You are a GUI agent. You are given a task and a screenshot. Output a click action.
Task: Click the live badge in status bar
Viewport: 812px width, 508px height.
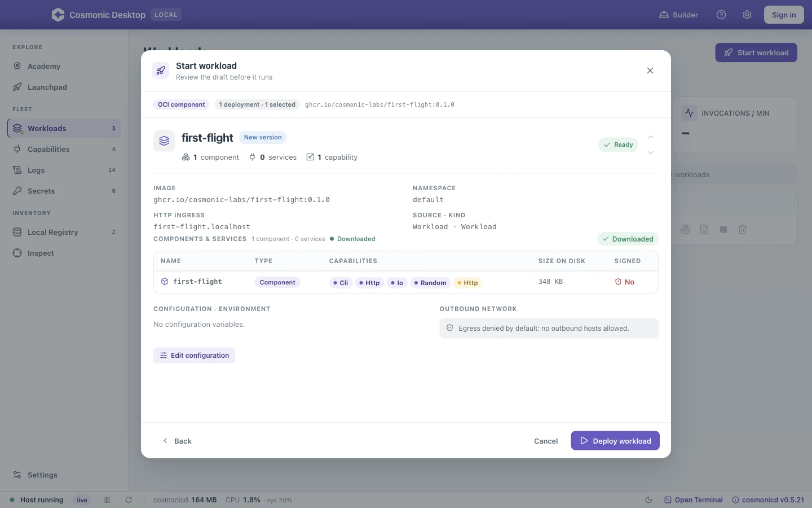(82, 500)
